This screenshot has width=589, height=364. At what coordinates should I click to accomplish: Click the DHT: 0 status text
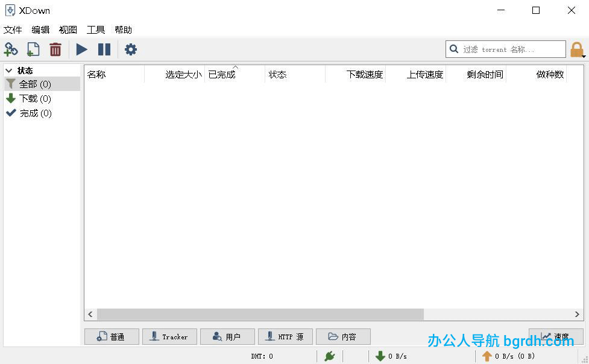[262, 356]
